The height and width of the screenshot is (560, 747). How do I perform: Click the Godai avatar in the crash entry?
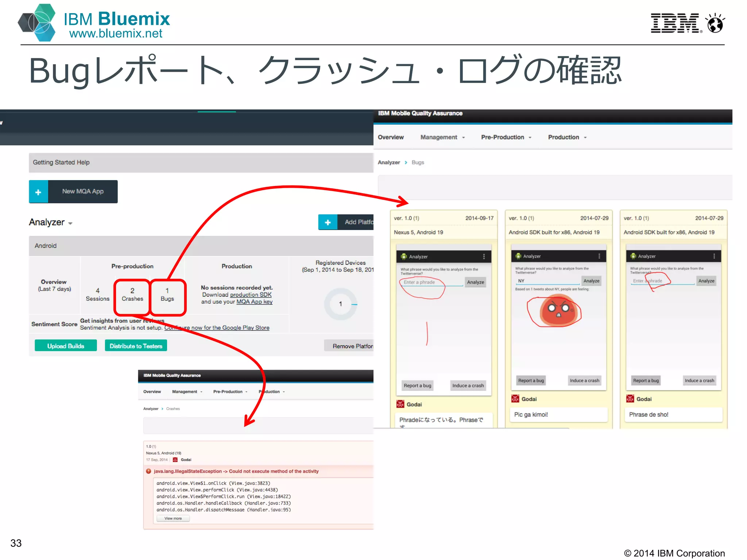(x=175, y=460)
